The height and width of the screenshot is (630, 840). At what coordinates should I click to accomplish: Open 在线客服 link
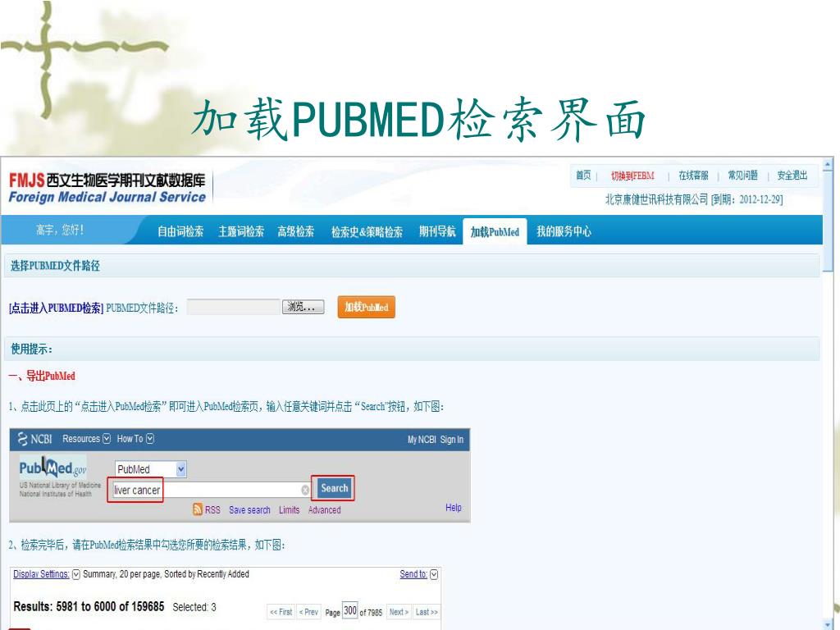pyautogui.click(x=694, y=176)
